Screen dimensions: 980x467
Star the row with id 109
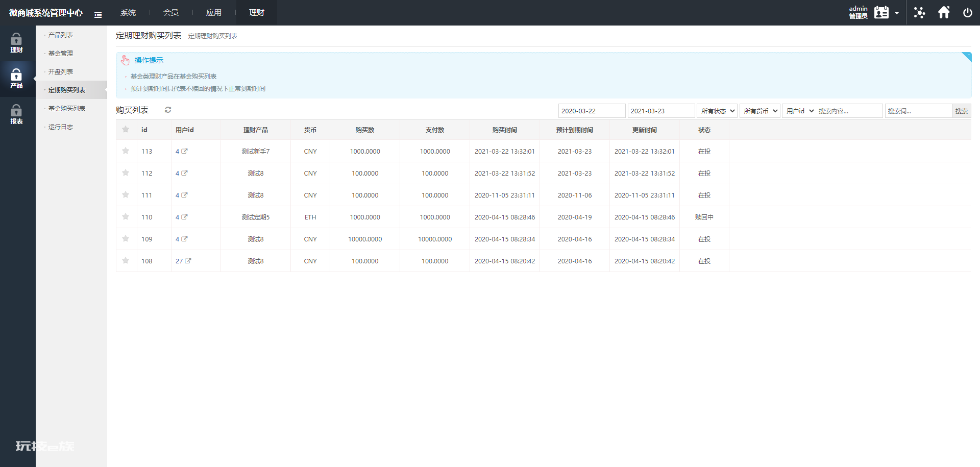126,238
